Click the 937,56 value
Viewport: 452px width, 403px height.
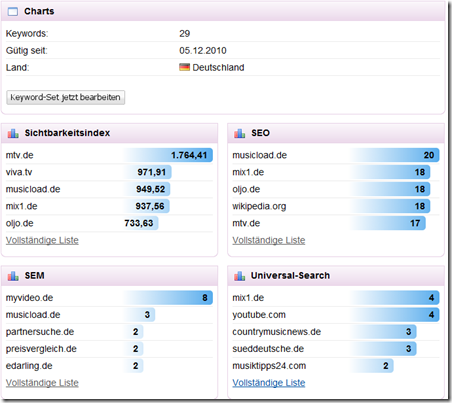(150, 206)
